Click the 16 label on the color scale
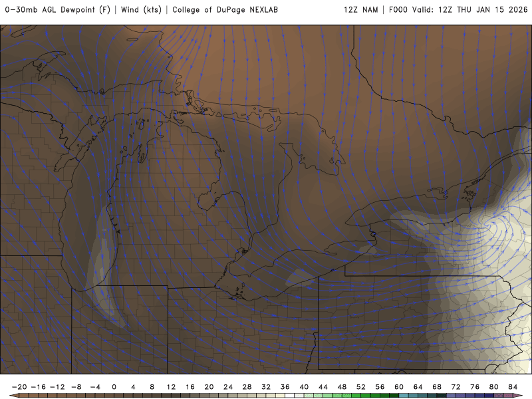Image resolution: width=532 pixels, height=399 pixels. tap(190, 387)
